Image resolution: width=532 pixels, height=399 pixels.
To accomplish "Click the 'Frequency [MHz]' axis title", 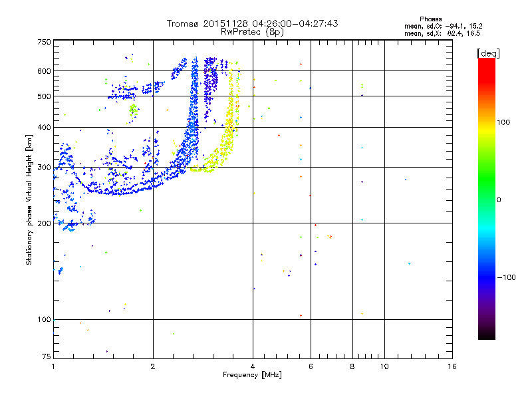I will click(x=252, y=375).
